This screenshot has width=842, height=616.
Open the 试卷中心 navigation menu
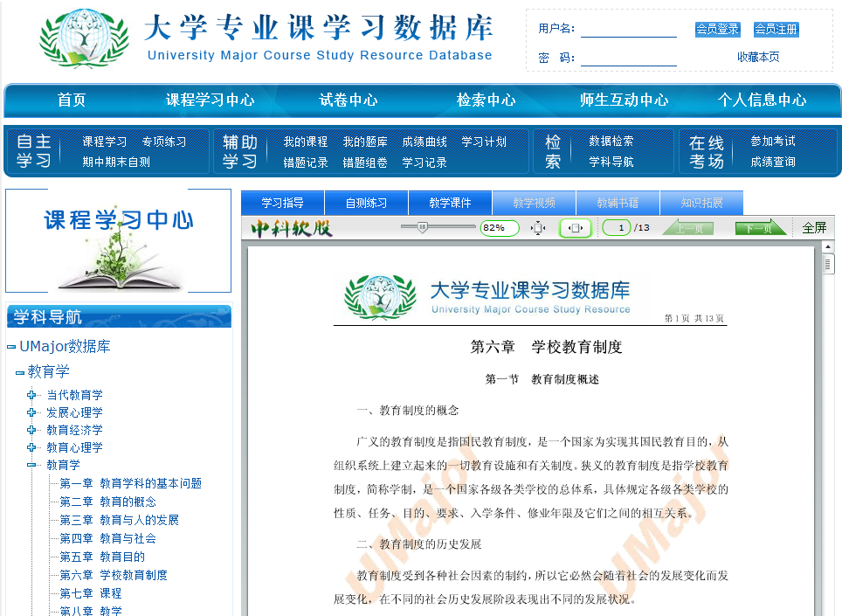[349, 100]
